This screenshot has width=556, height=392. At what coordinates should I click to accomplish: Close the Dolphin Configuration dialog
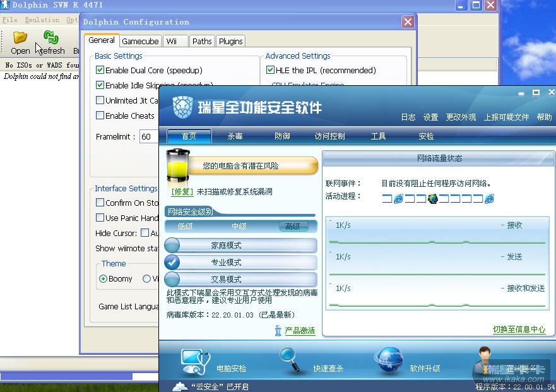(x=408, y=22)
